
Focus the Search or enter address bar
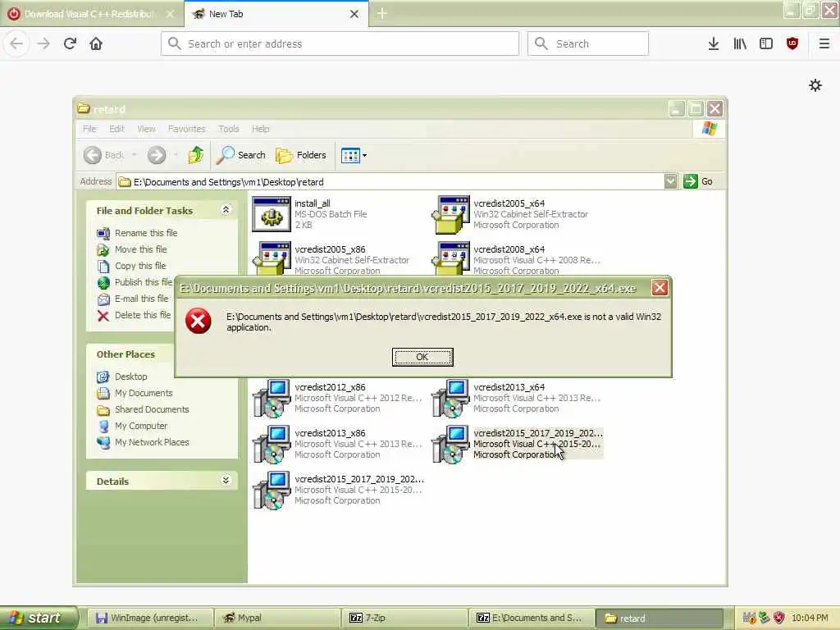tap(340, 43)
